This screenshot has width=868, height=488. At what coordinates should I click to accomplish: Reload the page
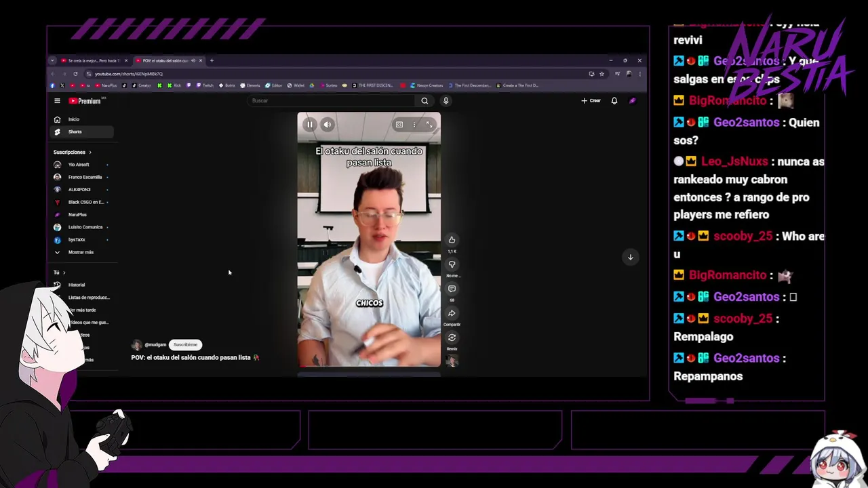pos(75,74)
